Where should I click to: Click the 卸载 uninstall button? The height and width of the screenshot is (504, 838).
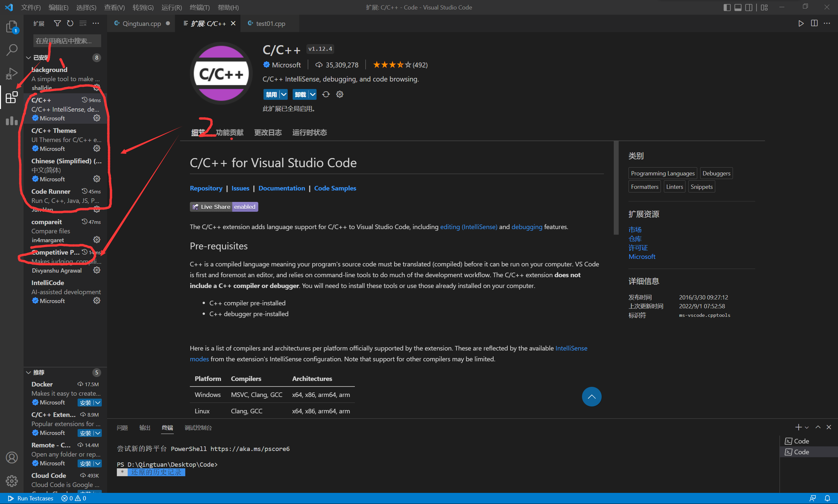[x=300, y=94]
